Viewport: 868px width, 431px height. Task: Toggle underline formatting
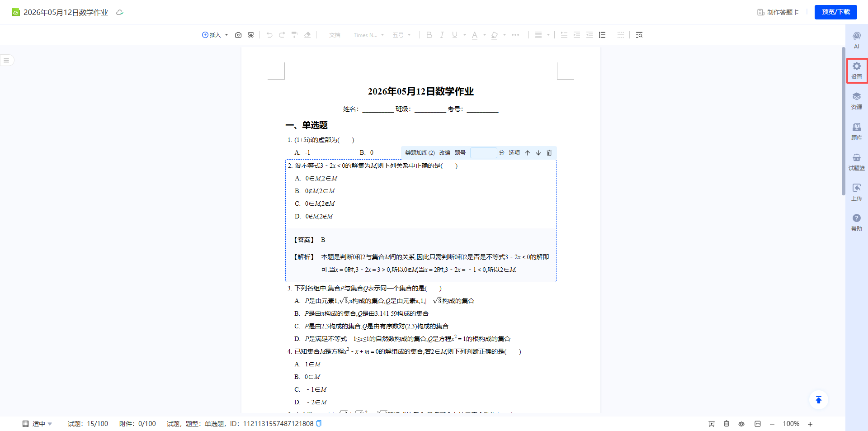(x=455, y=35)
